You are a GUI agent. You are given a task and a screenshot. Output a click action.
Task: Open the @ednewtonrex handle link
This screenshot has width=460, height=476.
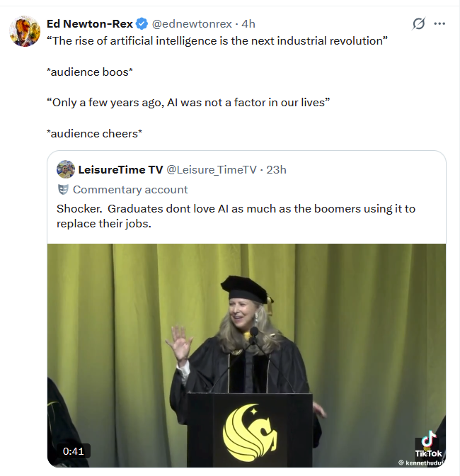tap(192, 23)
